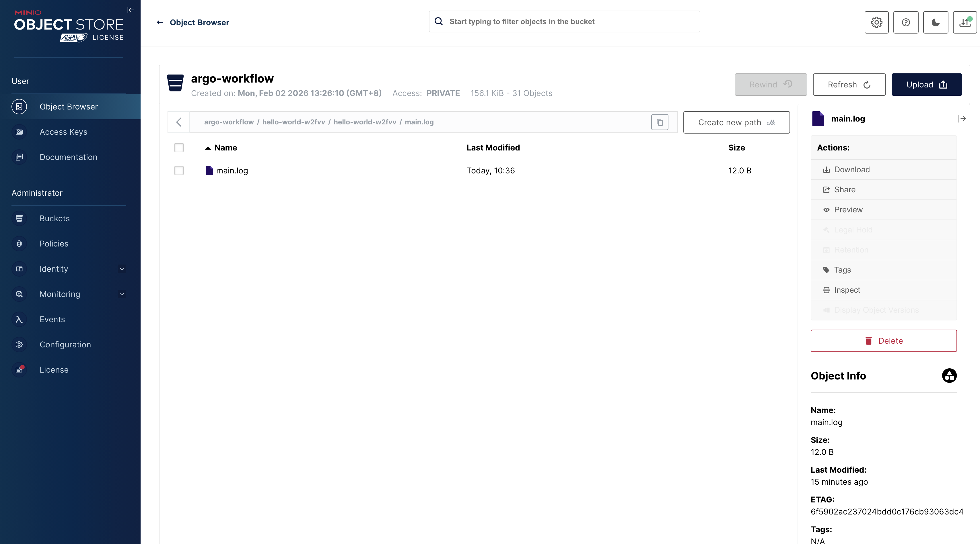Open Buckets in the sidebar
This screenshot has width=980, height=544.
[x=55, y=219]
